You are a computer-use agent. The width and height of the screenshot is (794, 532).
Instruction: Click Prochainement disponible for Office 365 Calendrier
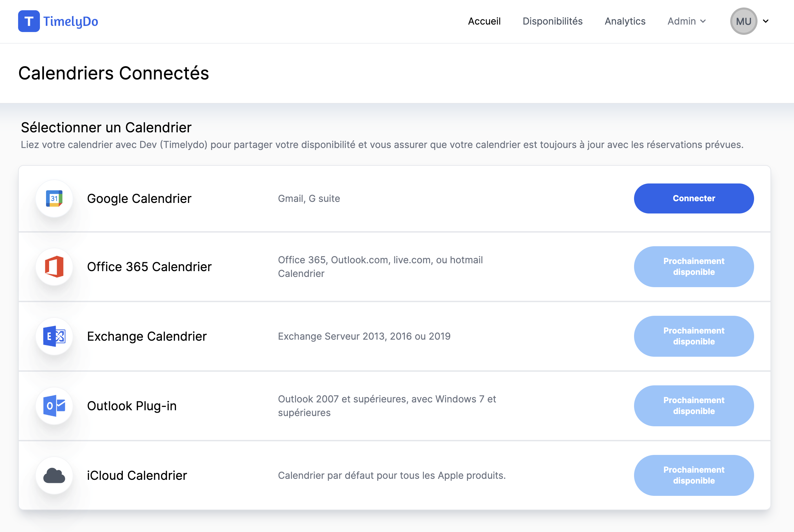694,267
